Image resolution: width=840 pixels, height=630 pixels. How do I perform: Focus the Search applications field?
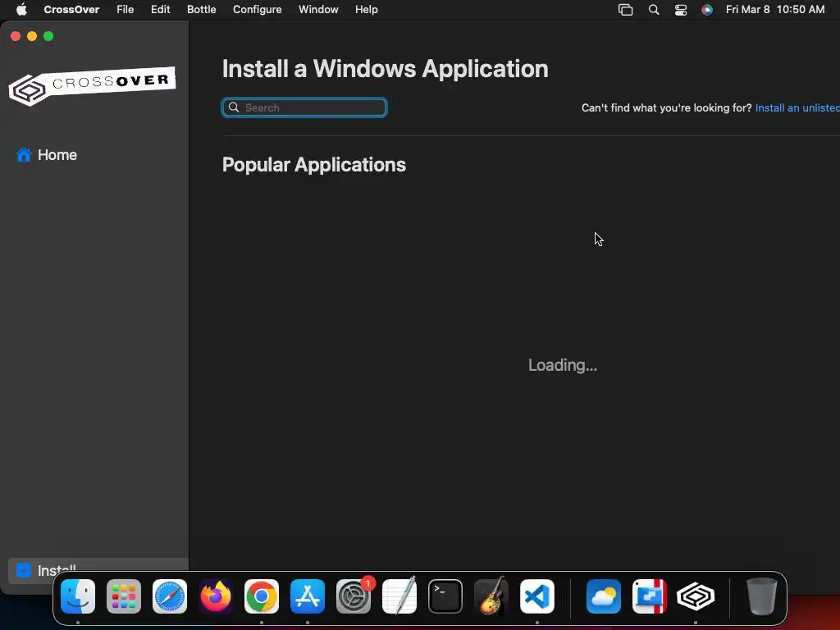[x=304, y=107]
